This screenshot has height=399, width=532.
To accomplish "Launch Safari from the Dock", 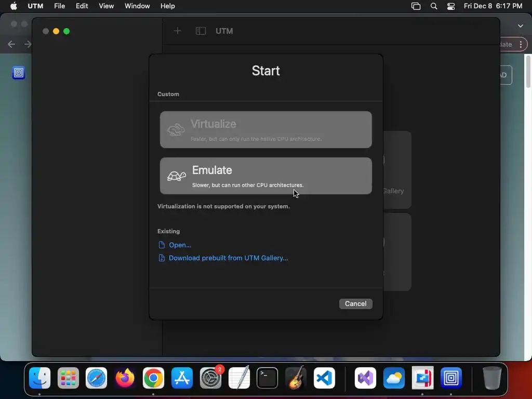I will point(96,378).
